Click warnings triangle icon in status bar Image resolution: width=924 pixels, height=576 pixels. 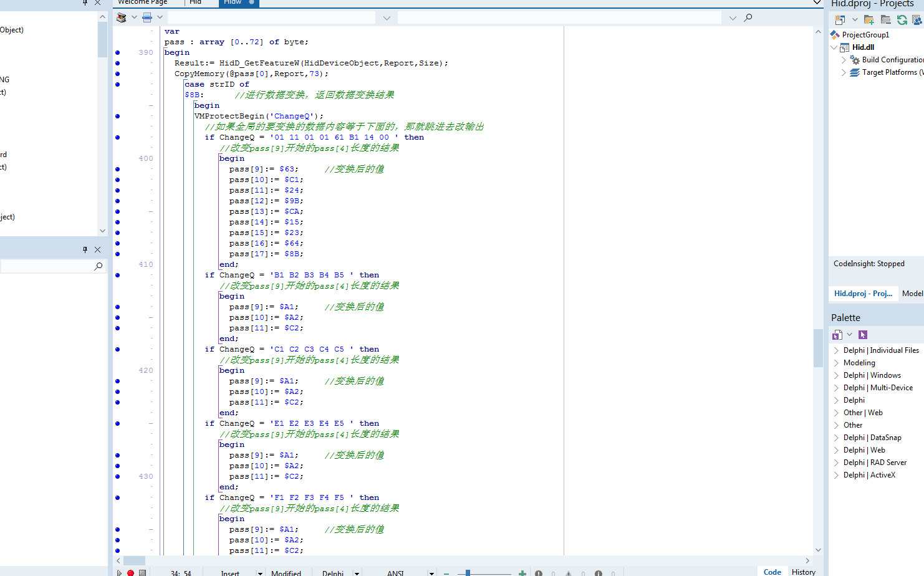click(569, 574)
